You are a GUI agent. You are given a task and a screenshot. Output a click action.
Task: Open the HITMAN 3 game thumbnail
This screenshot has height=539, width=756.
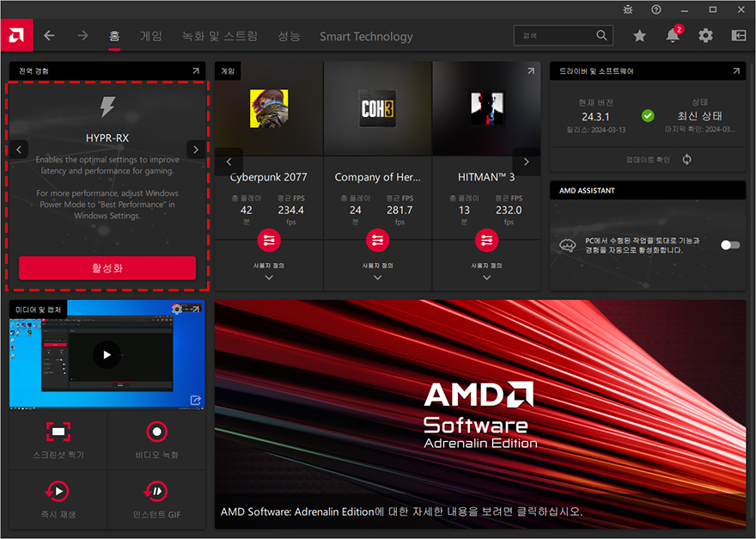point(487,109)
